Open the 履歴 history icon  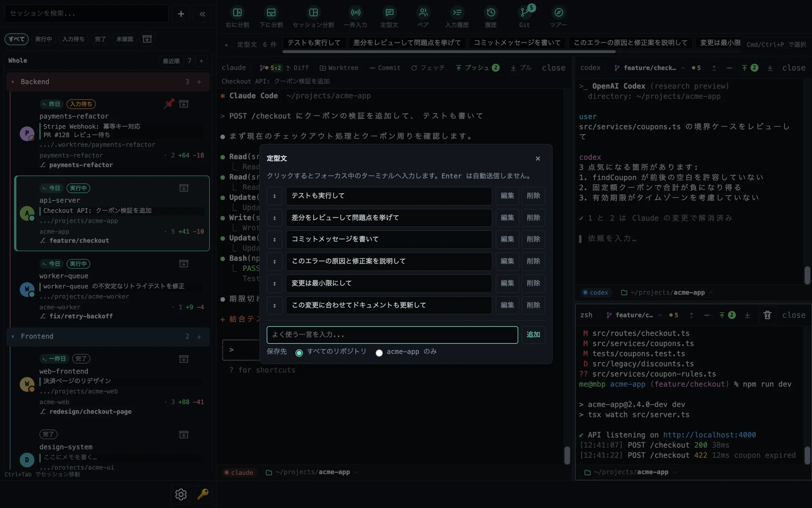[x=491, y=13]
